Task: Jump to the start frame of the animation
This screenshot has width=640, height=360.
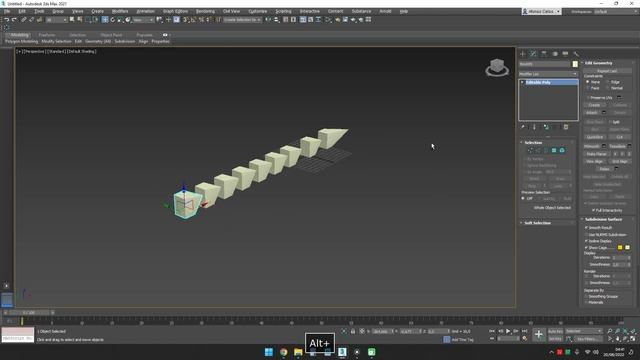Action: tap(492, 331)
